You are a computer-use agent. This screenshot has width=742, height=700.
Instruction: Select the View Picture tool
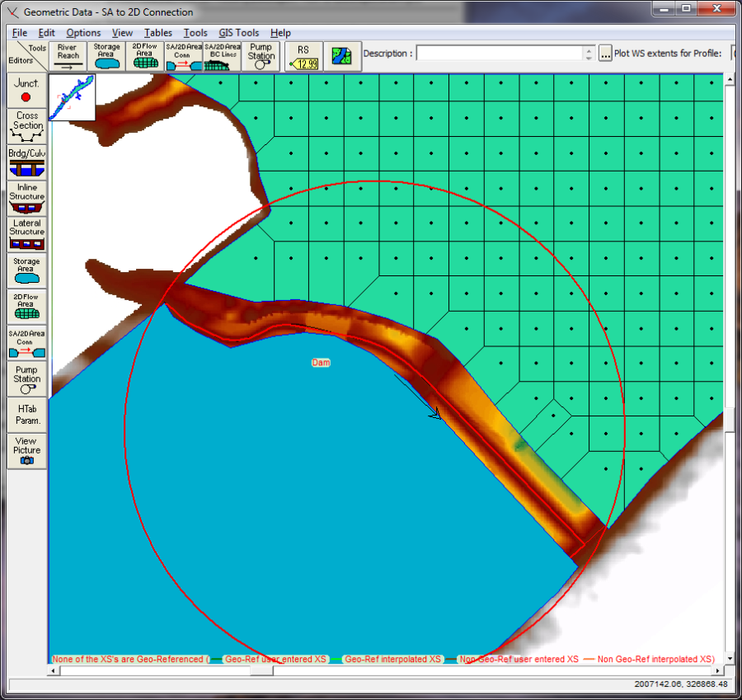point(26,449)
